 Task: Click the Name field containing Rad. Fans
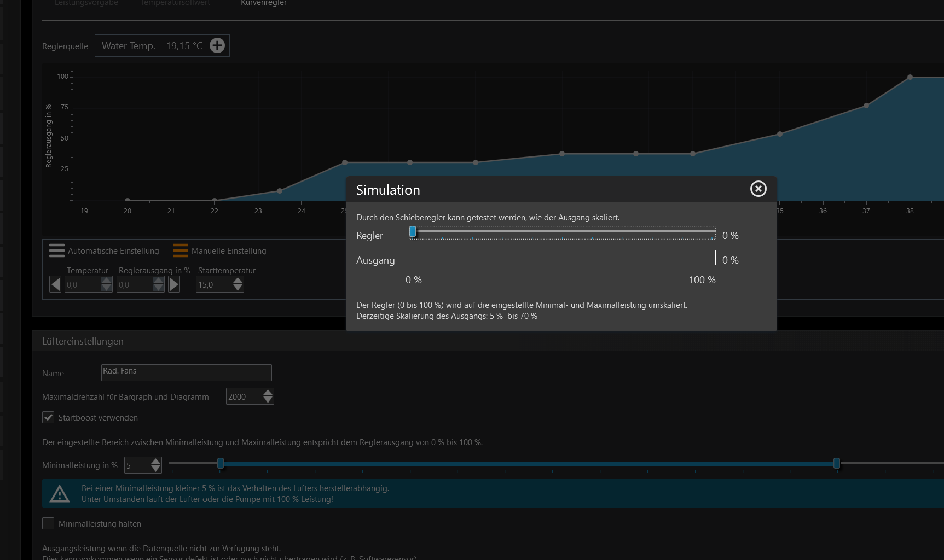[x=186, y=372]
